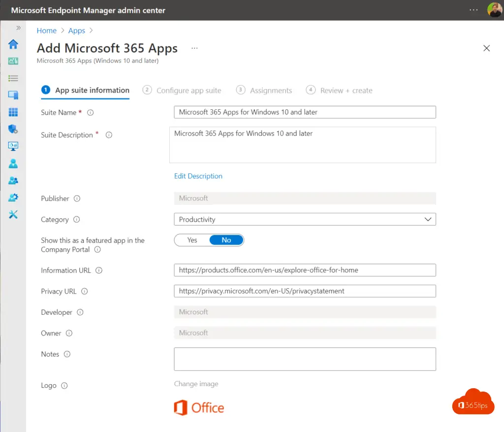The width and height of the screenshot is (504, 432).
Task: Show info tooltip for Privacy URL
Action: (x=84, y=292)
